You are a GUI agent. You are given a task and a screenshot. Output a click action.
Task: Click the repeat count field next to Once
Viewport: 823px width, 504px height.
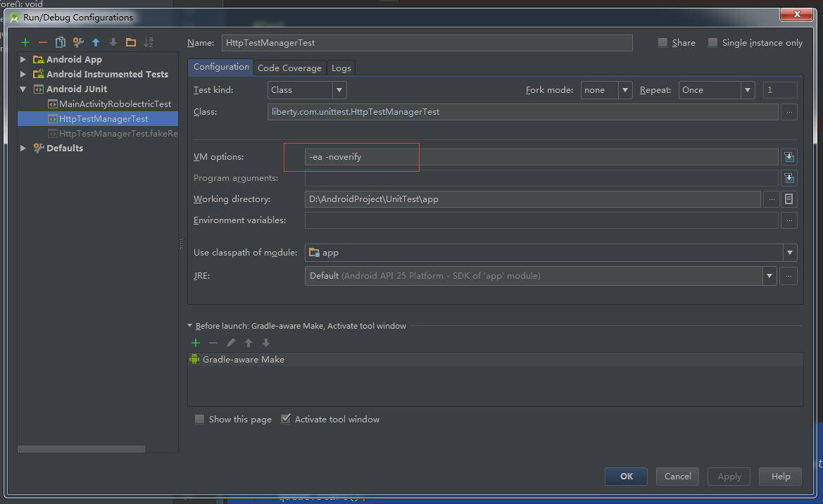(779, 90)
